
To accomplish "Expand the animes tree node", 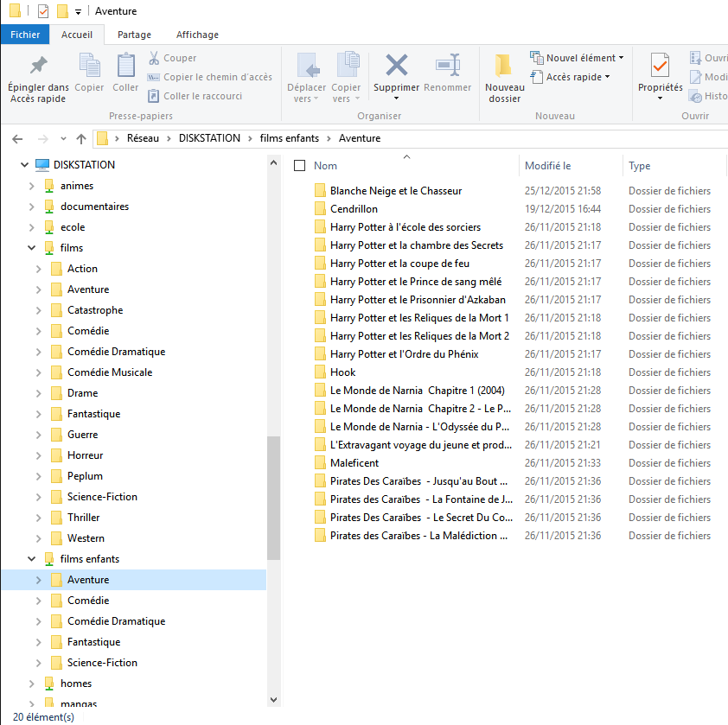I will coord(32,186).
